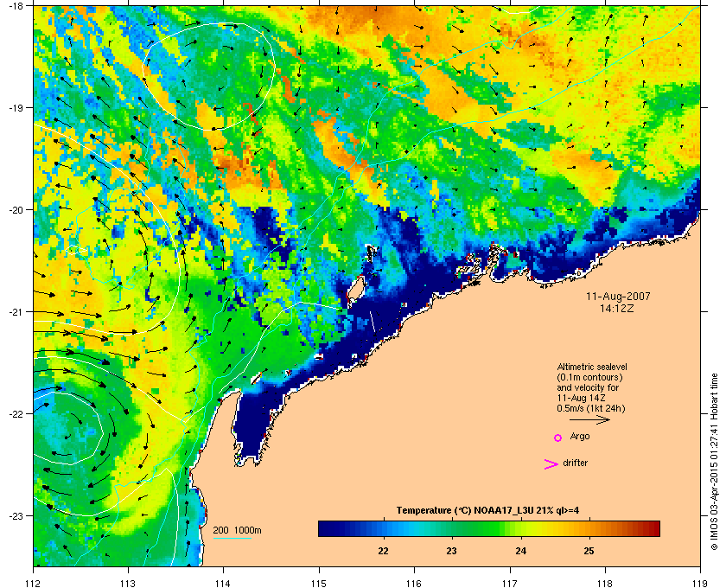This screenshot has height=588, width=726.
Task: Click the IMOS copyright timestamp text
Action: 715,463
